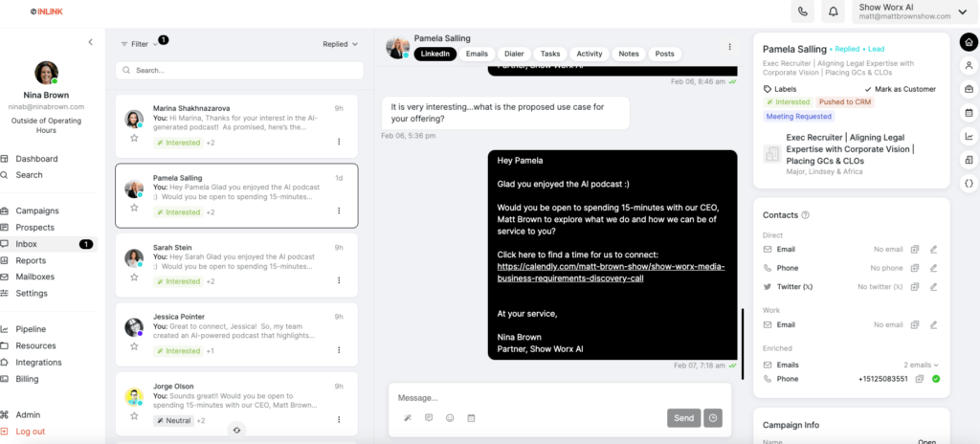Toggle Mark as Customer
The height and width of the screenshot is (444, 980).
901,89
